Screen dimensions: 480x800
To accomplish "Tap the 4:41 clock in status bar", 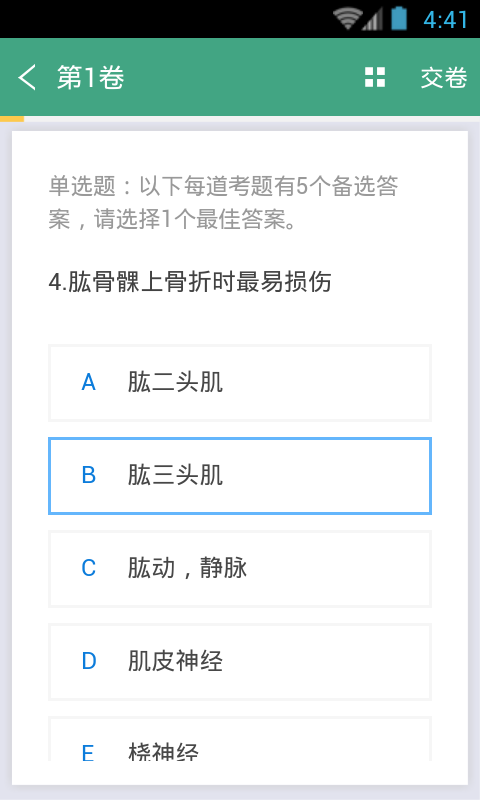I will point(445,20).
